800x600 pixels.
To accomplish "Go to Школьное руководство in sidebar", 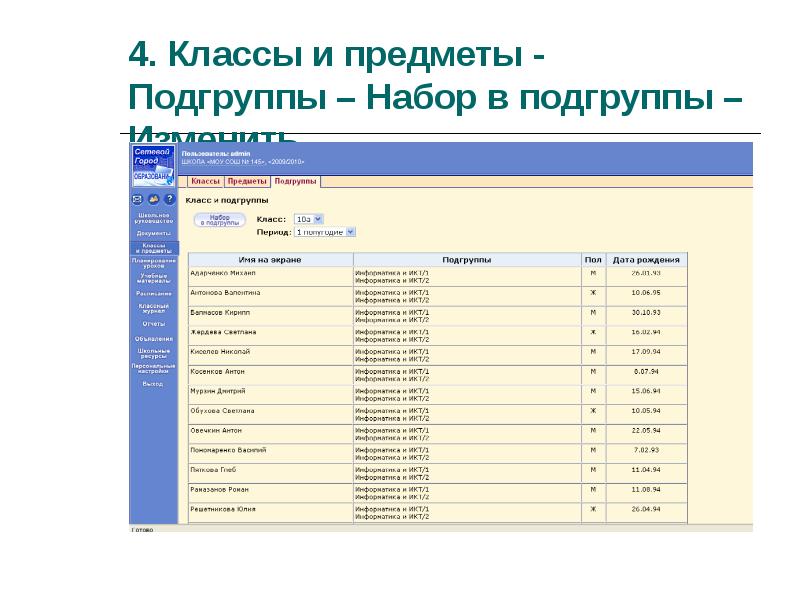I will click(154, 218).
